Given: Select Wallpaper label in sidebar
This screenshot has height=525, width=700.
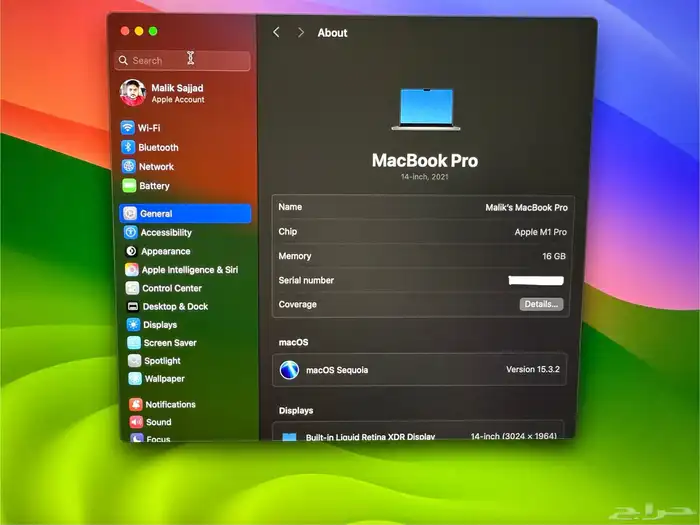Looking at the screenshot, I should pos(165,379).
